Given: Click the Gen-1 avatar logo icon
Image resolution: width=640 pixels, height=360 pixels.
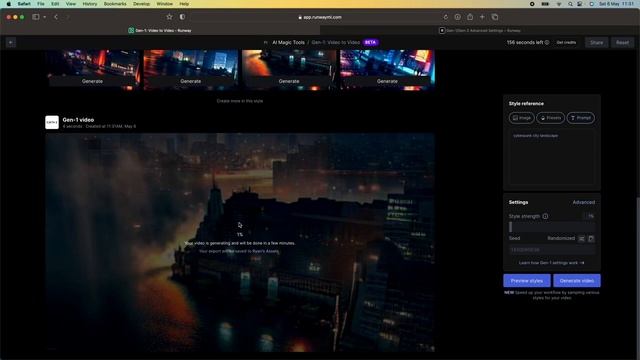Looking at the screenshot, I should [52, 122].
